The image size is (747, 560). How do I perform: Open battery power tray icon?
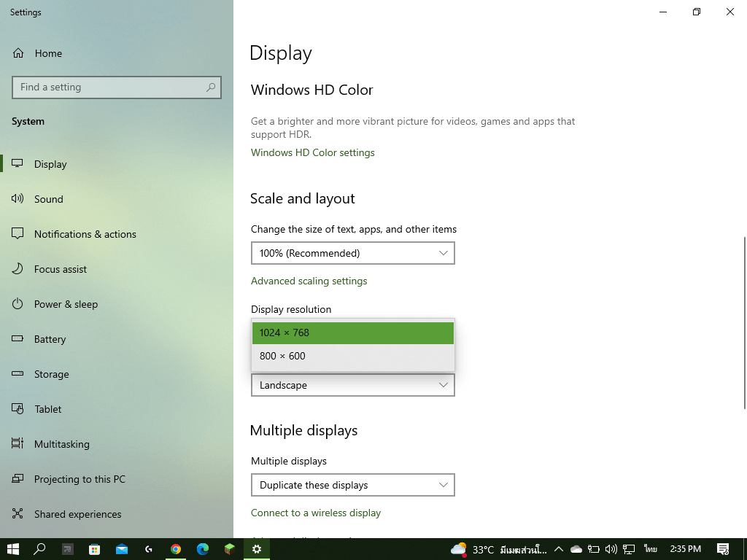coord(593,550)
